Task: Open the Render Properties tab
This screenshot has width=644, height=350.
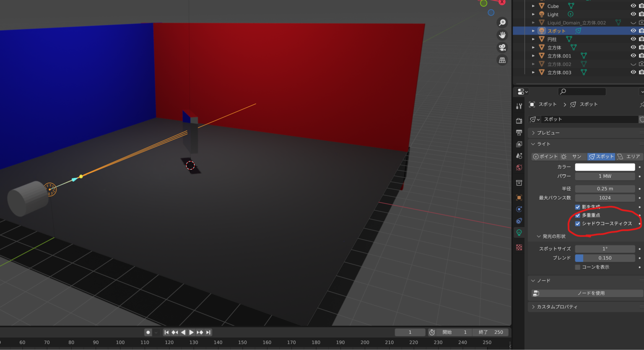Action: coord(519,120)
